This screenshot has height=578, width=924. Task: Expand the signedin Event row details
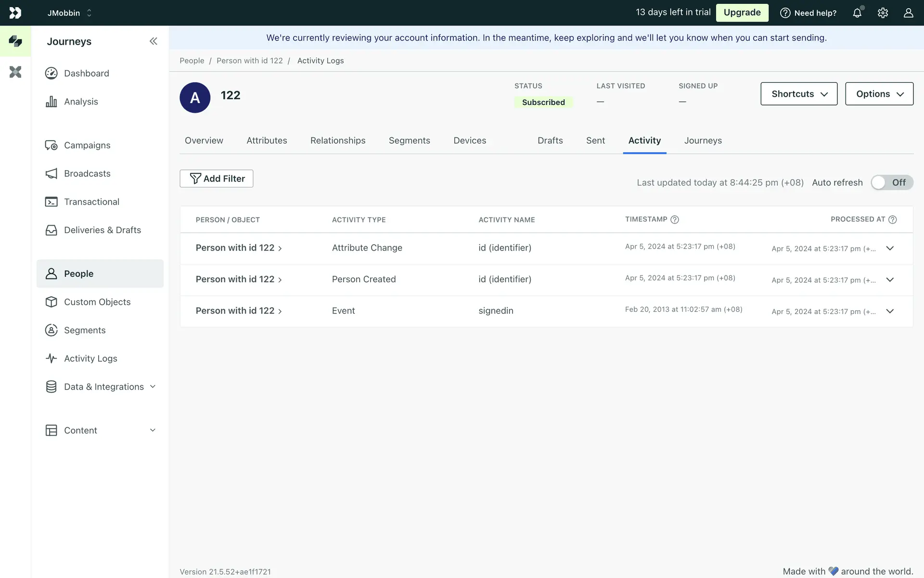pos(890,311)
